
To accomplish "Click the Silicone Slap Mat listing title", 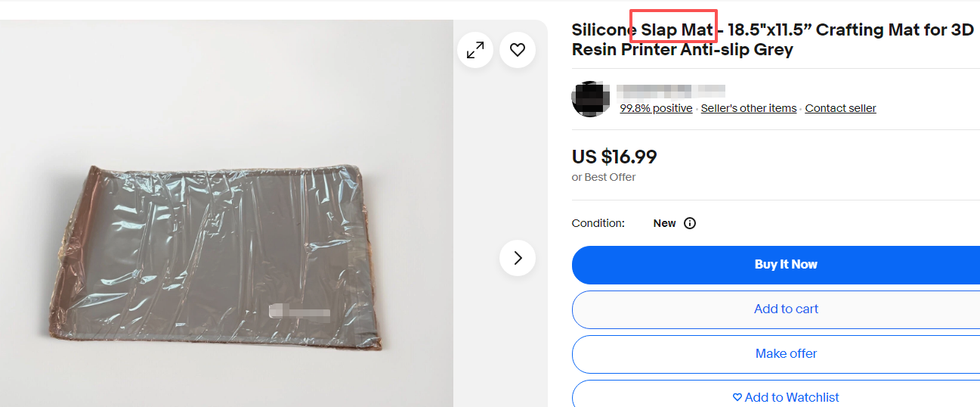I will click(x=771, y=40).
